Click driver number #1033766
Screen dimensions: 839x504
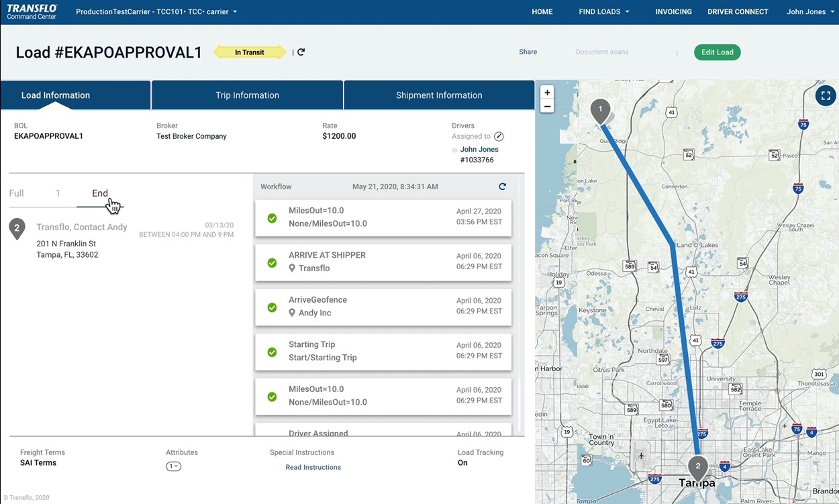point(477,160)
